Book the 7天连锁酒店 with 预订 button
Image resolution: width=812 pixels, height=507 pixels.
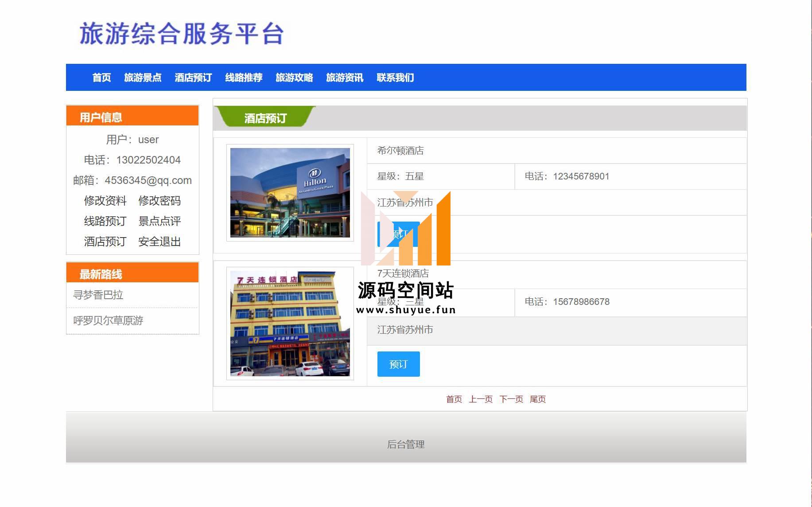pos(398,364)
